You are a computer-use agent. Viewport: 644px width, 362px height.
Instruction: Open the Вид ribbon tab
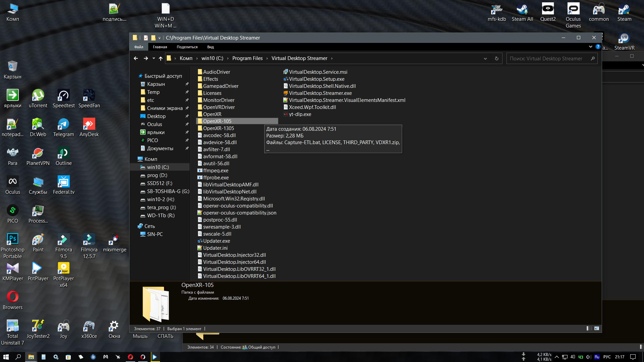tap(210, 47)
